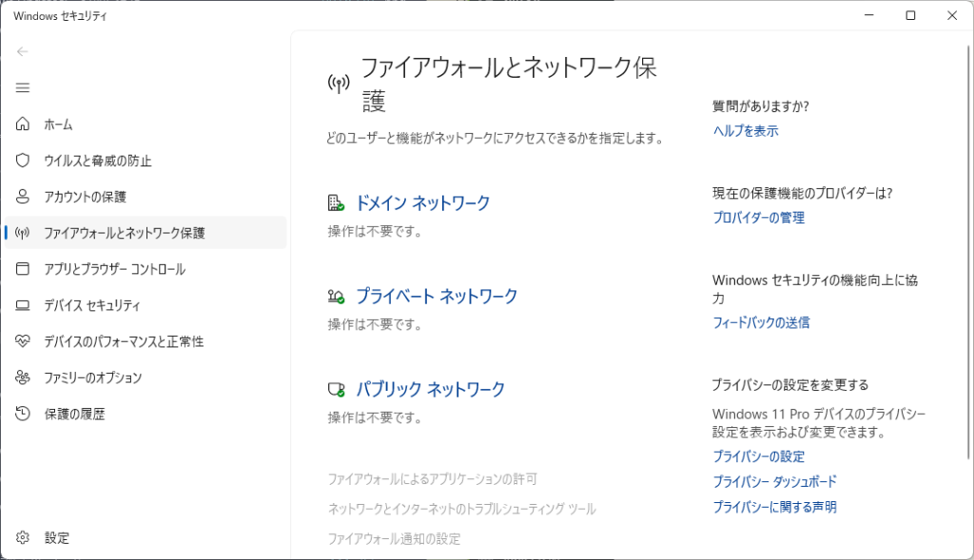Viewport: 974px width, 560px height.
Task: Collapse the sidebar with the hamburger button
Action: pyautogui.click(x=22, y=87)
